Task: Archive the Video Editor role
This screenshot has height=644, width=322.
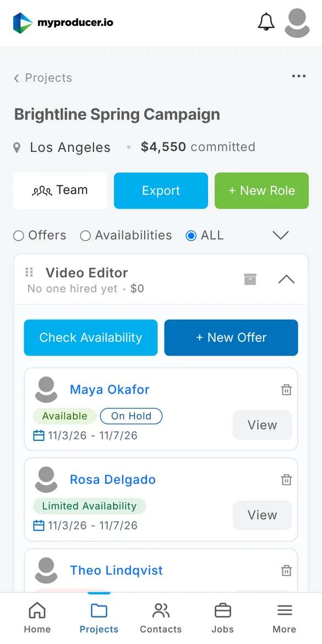Action: 250,279
